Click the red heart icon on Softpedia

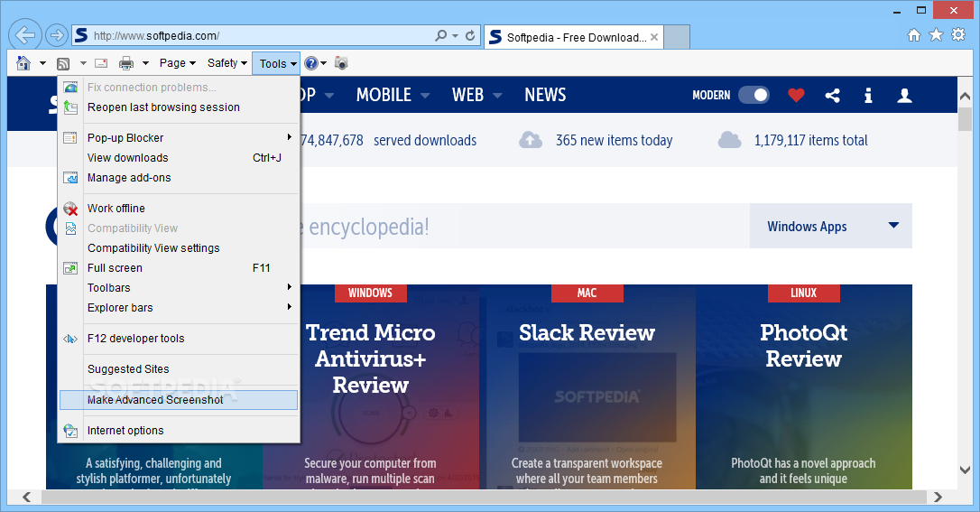point(796,95)
